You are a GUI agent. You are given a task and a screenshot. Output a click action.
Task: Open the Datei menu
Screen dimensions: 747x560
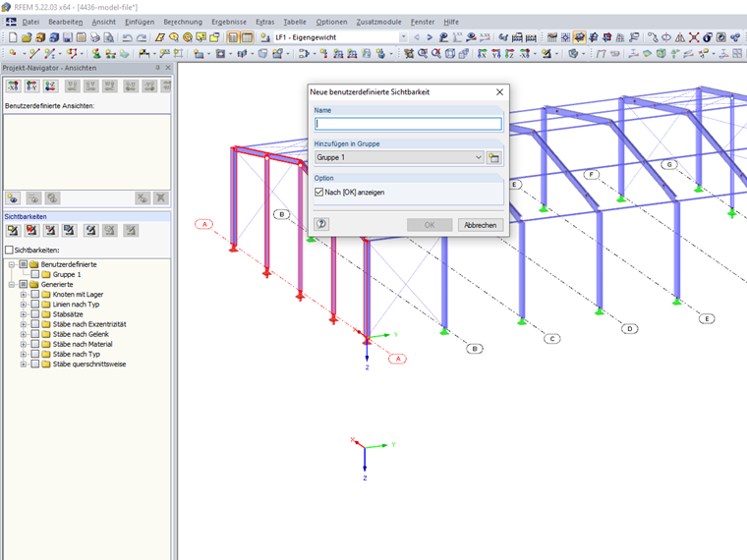click(30, 22)
